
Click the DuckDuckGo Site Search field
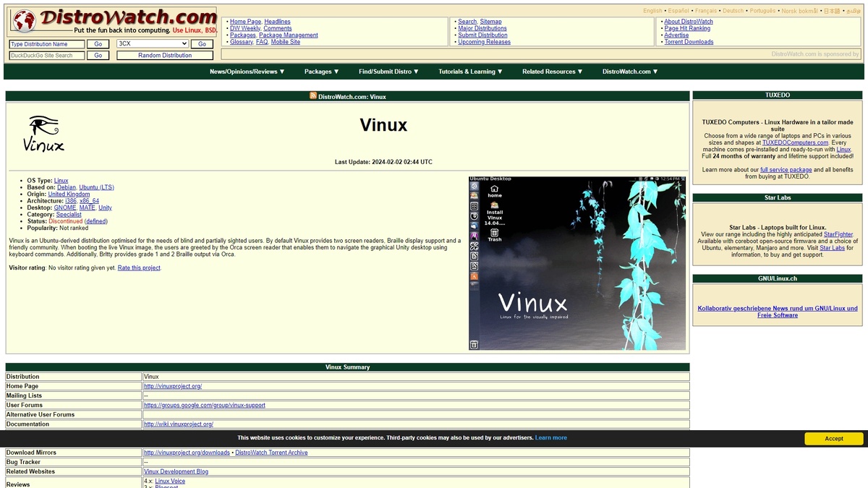pyautogui.click(x=47, y=55)
